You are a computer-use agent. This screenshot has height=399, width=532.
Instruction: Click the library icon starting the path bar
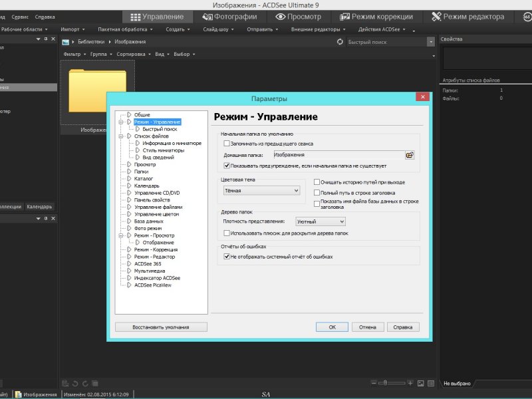pyautogui.click(x=65, y=42)
